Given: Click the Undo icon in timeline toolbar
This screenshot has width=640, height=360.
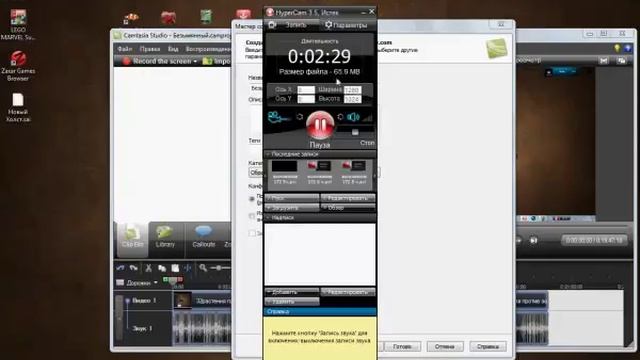Looking at the screenshot, I should 120,268.
